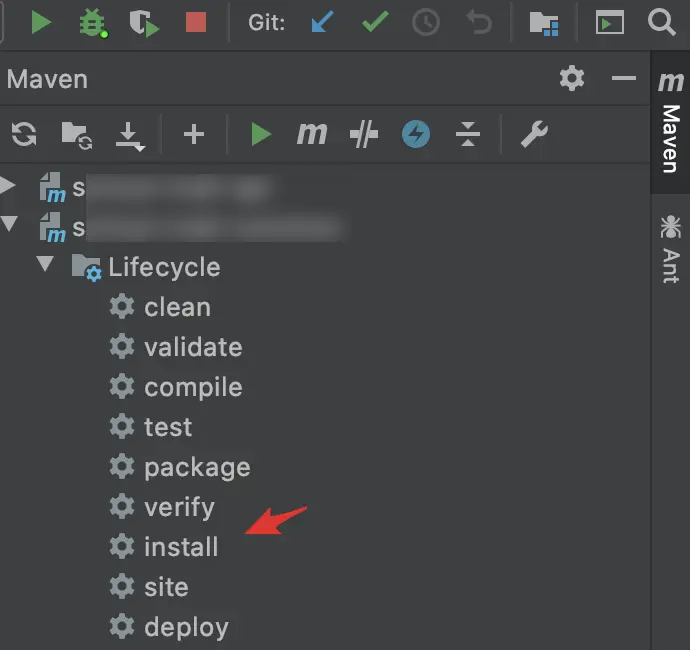Open Project Structure folder icon
The height and width of the screenshot is (650, 690).
pos(544,23)
